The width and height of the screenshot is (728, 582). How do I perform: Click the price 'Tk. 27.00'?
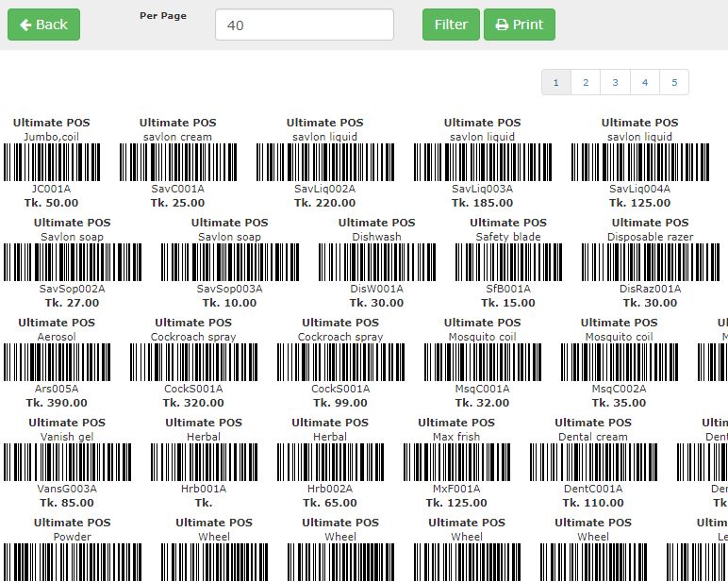tap(73, 303)
